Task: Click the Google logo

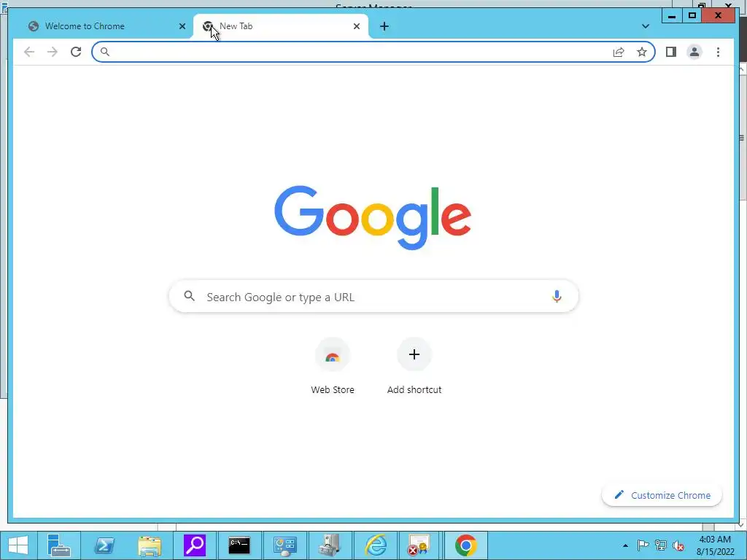Action: tap(373, 217)
